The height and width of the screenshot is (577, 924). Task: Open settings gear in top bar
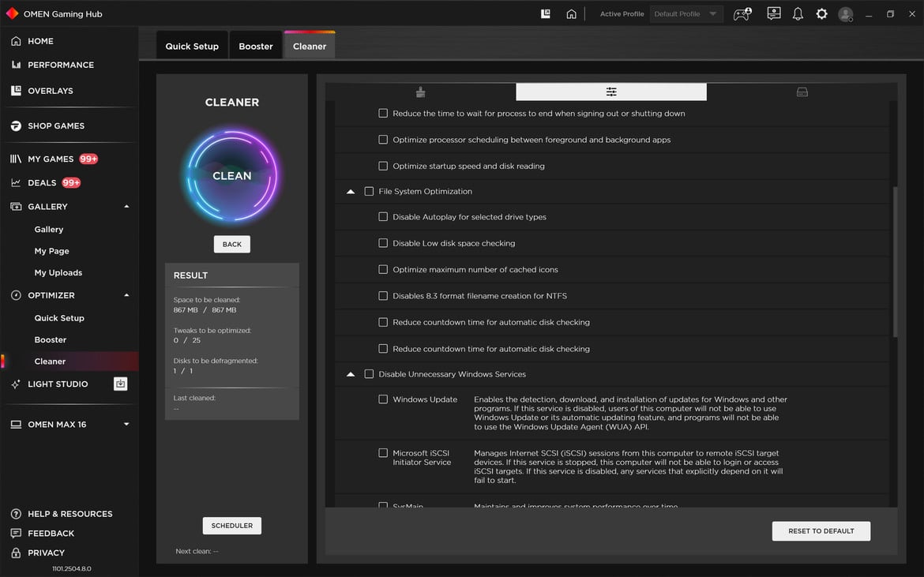[x=821, y=13]
